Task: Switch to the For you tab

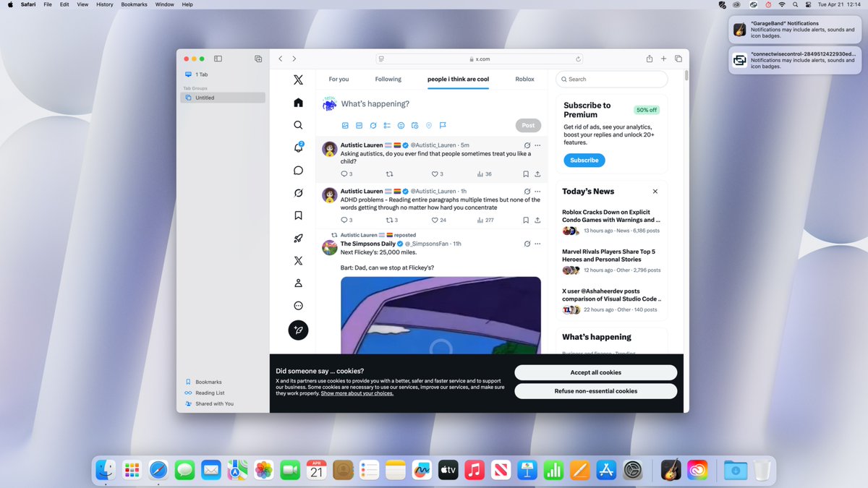Action: 339,79
